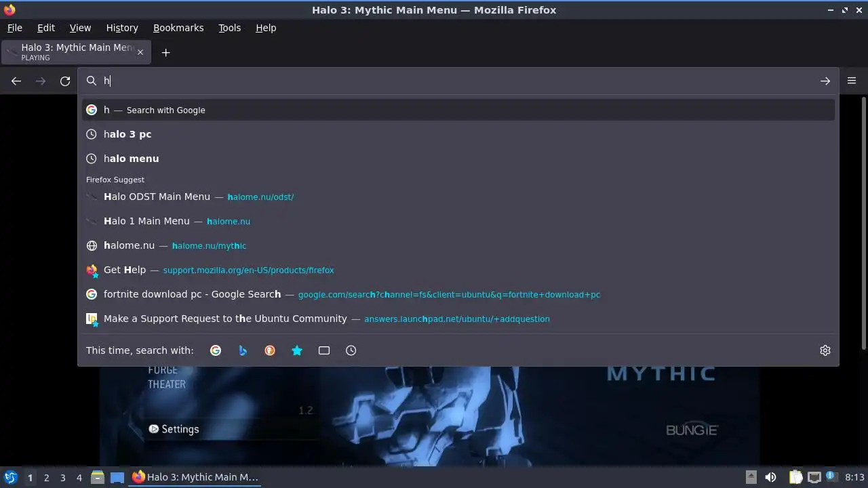Choose the 'halo menu' history suggestion
Viewport: 868px width, 488px height.
[458, 159]
